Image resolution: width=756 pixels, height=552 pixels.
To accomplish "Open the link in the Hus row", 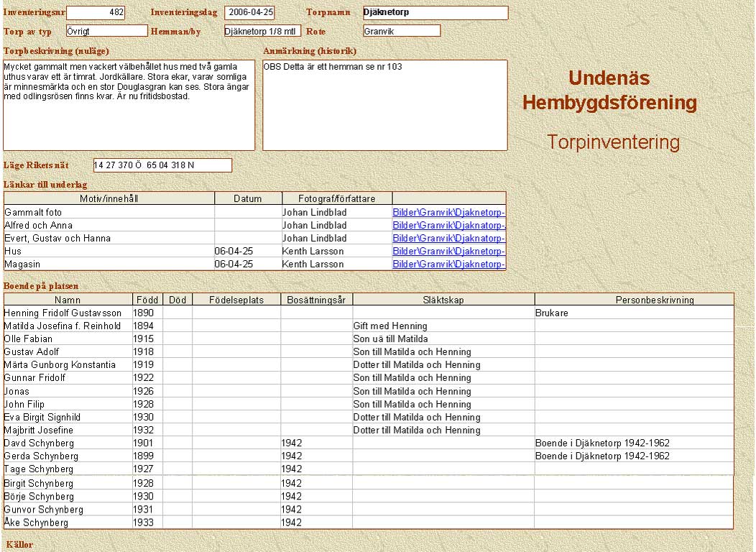I will pyautogui.click(x=448, y=252).
